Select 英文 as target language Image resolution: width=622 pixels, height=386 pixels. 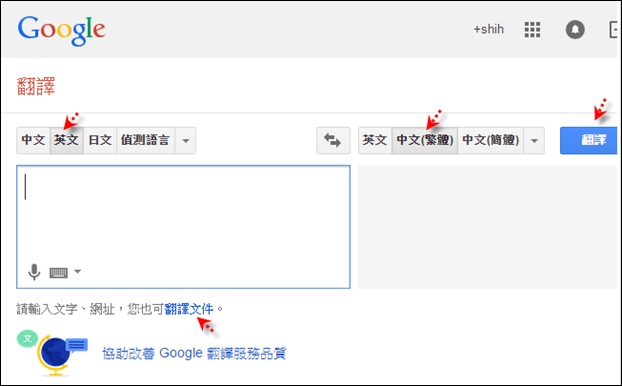point(375,140)
